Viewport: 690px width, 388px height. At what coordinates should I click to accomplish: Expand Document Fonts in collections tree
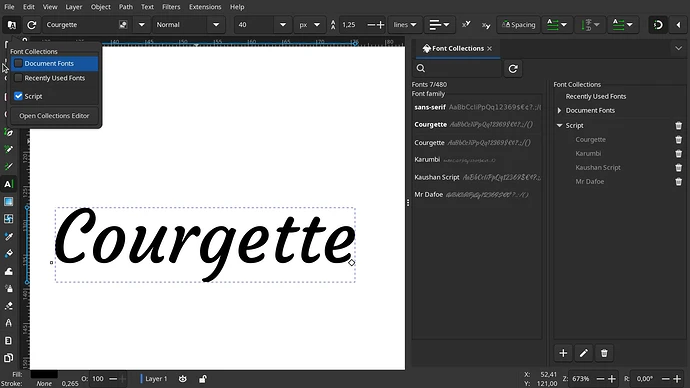[559, 110]
